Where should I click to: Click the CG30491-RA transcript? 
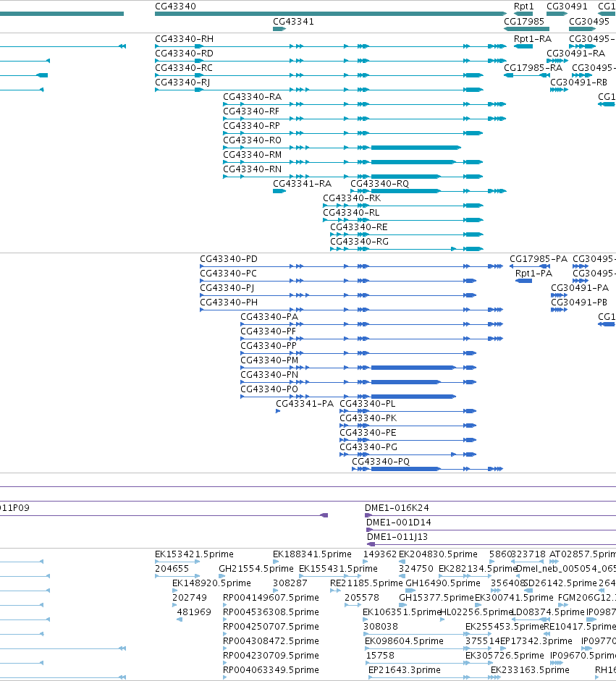point(575,54)
